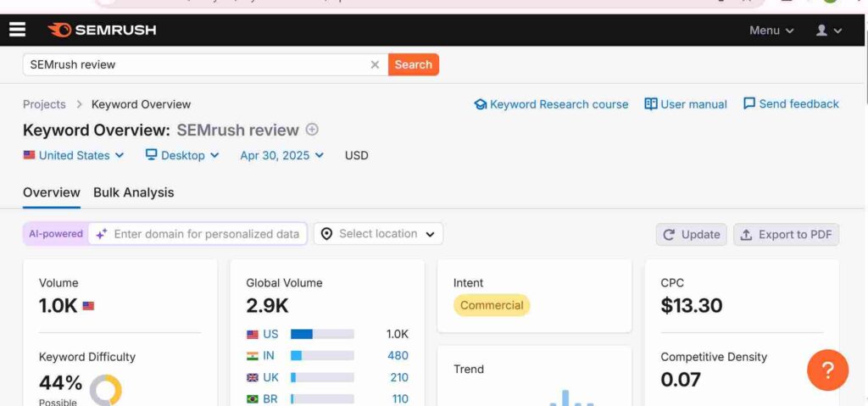The height and width of the screenshot is (406, 868).
Task: Click the Brazil flag in Global Volume
Action: coord(253,399)
